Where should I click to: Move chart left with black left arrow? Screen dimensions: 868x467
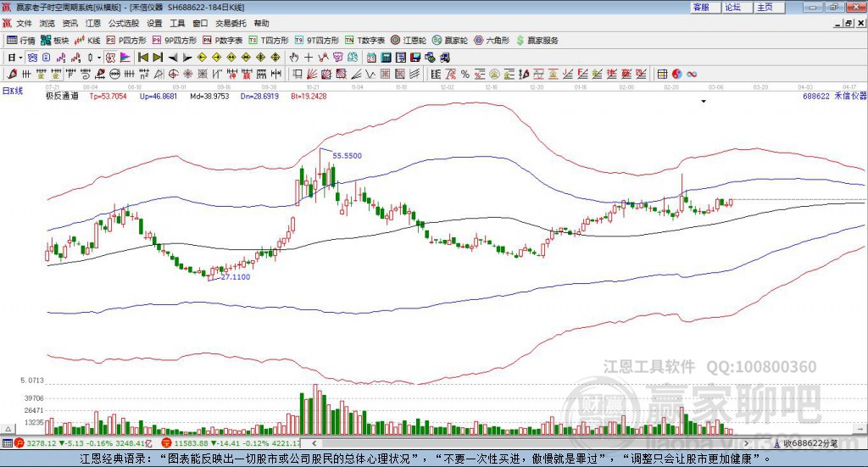[173, 58]
